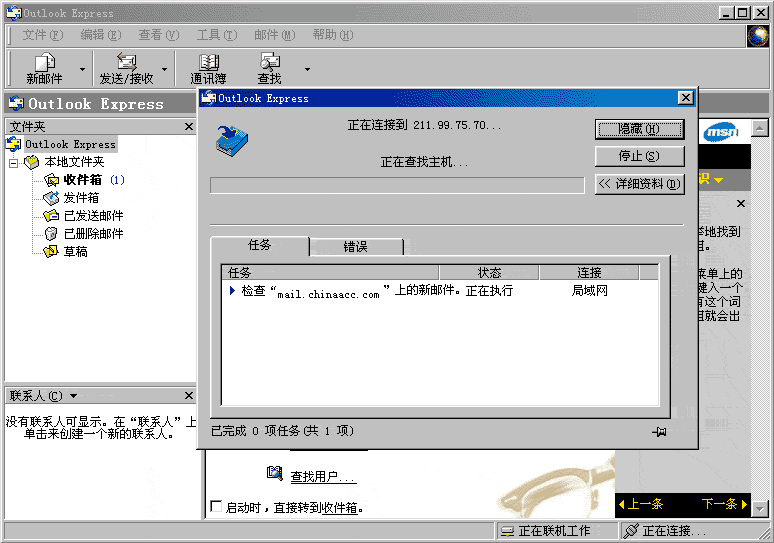Click the Working Online (正在联机工作) status icon

pos(507,531)
